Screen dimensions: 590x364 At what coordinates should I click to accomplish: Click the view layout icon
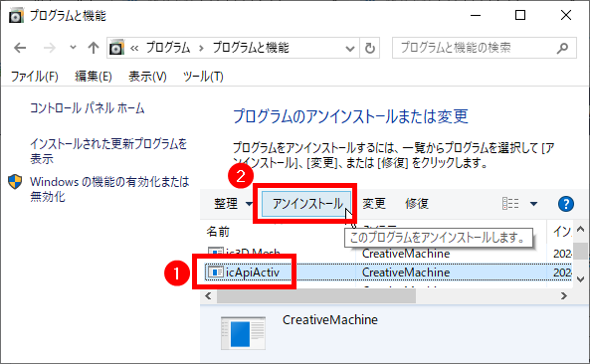coord(510,204)
